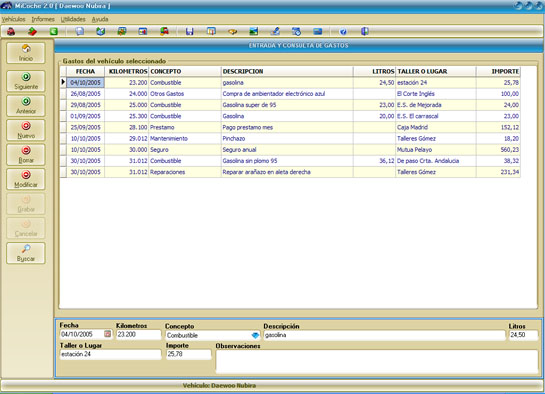Image resolution: width=545 pixels, height=394 pixels.
Task: Click the gold ring toolbar icon
Action: [x=232, y=32]
